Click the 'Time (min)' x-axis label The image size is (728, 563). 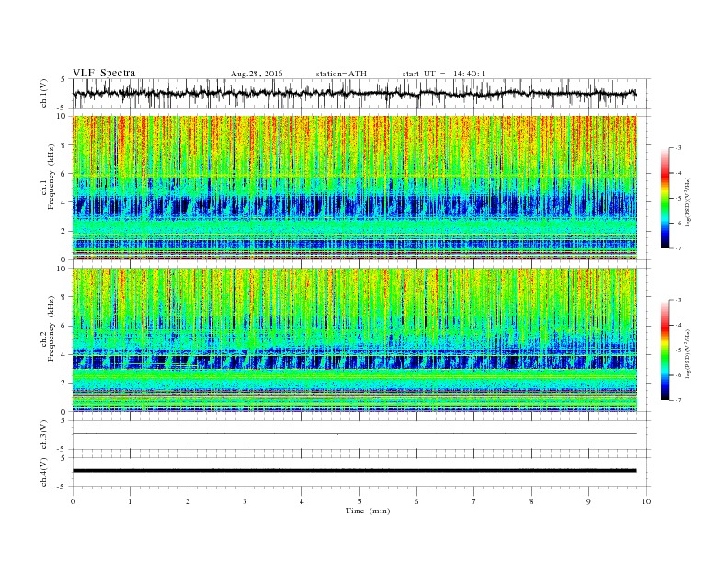368,511
